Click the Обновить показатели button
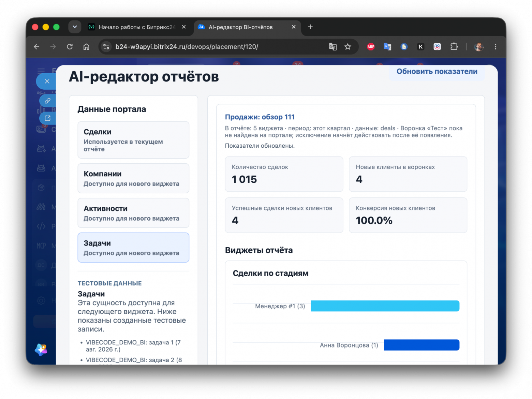The height and width of the screenshot is (399, 532). pyautogui.click(x=437, y=72)
